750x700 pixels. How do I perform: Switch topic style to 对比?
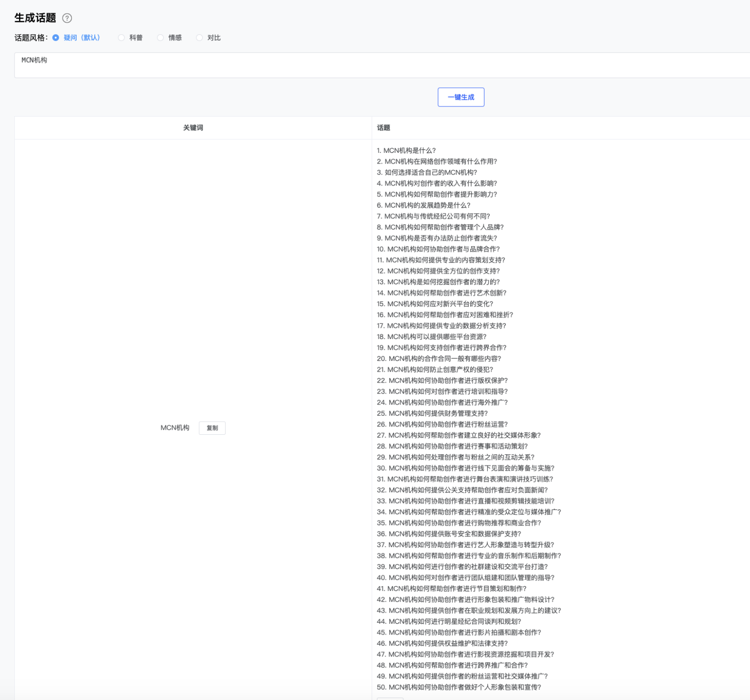pos(199,38)
